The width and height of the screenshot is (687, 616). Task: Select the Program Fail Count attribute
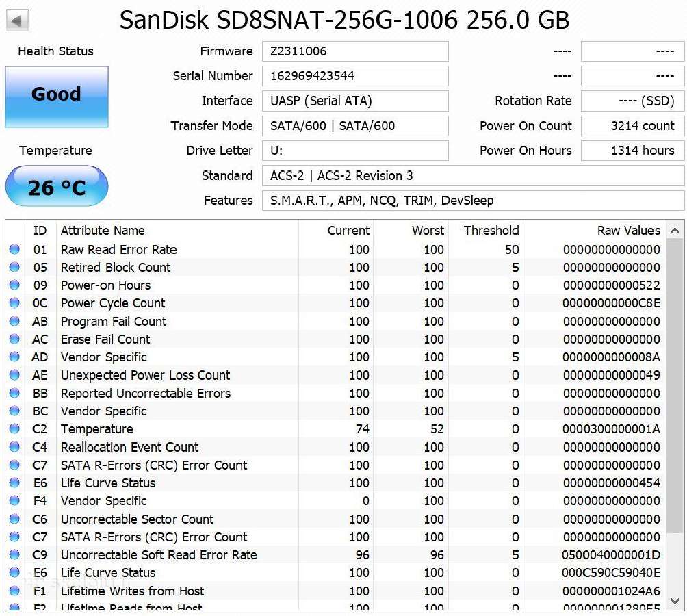[x=336, y=321]
